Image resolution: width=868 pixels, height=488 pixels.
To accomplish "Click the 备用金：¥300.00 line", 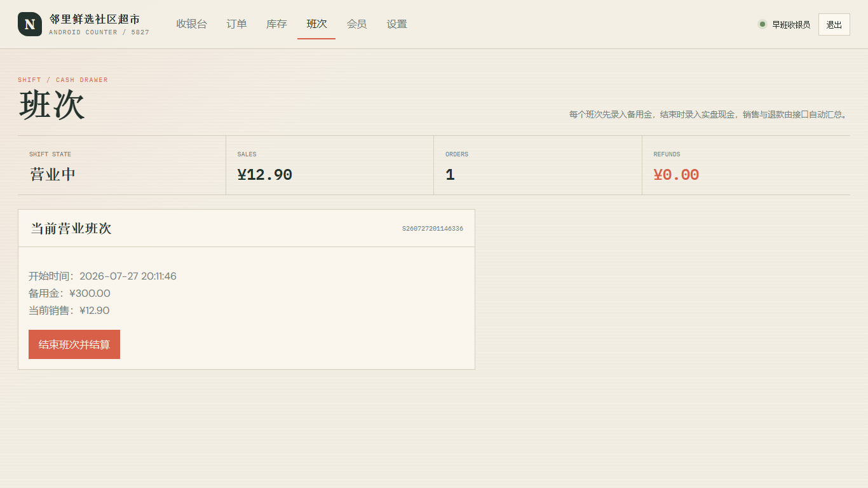I will tap(69, 294).
